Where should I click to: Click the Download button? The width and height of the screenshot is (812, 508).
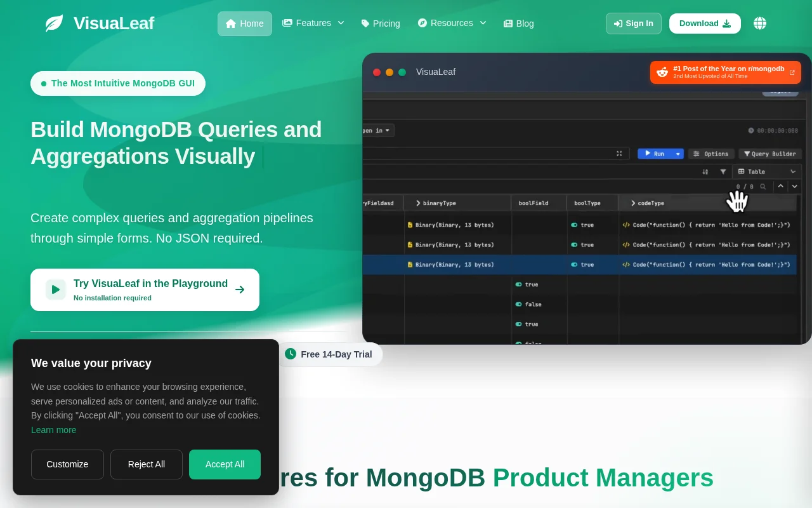[705, 23]
